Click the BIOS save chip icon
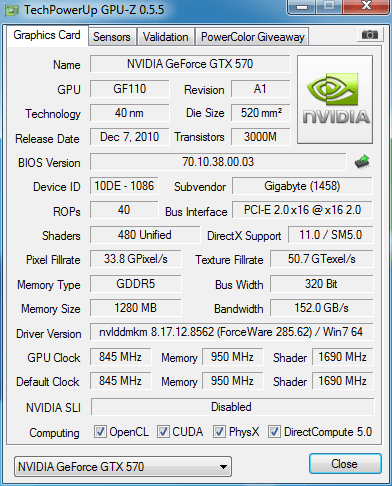 point(362,162)
